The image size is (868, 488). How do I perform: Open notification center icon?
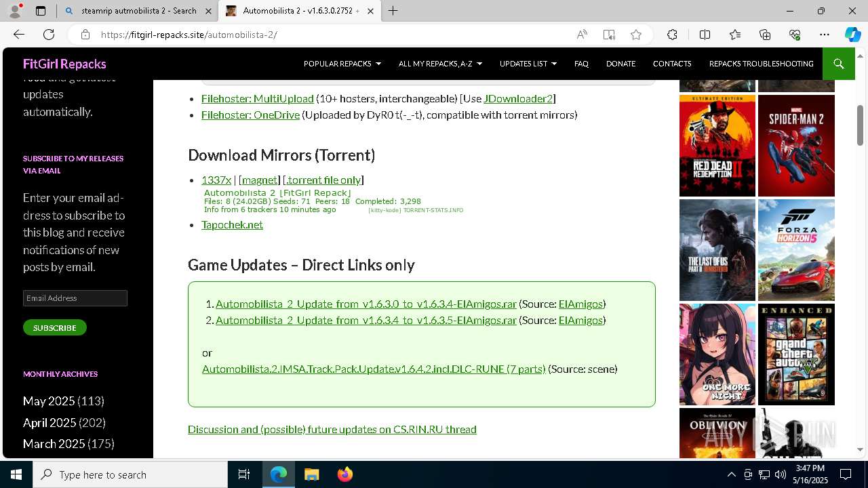pos(846,474)
